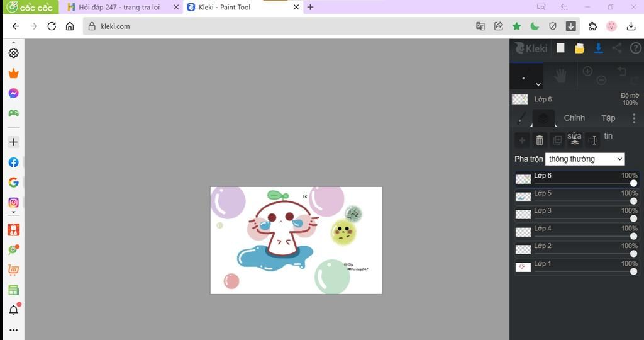This screenshot has width=644, height=340.
Task: Select layer Lớp 4 in the list
Action: pyautogui.click(x=577, y=232)
